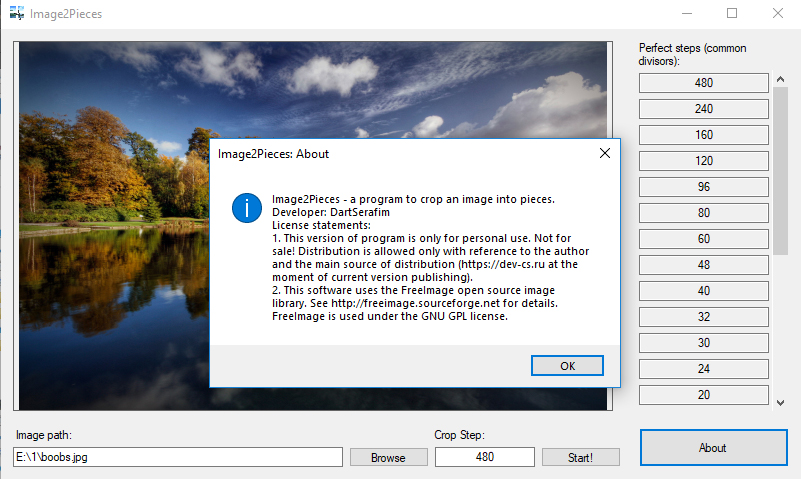This screenshot has width=801, height=479.
Task: Click the 'Crop Step:' label
Action: click(459, 435)
